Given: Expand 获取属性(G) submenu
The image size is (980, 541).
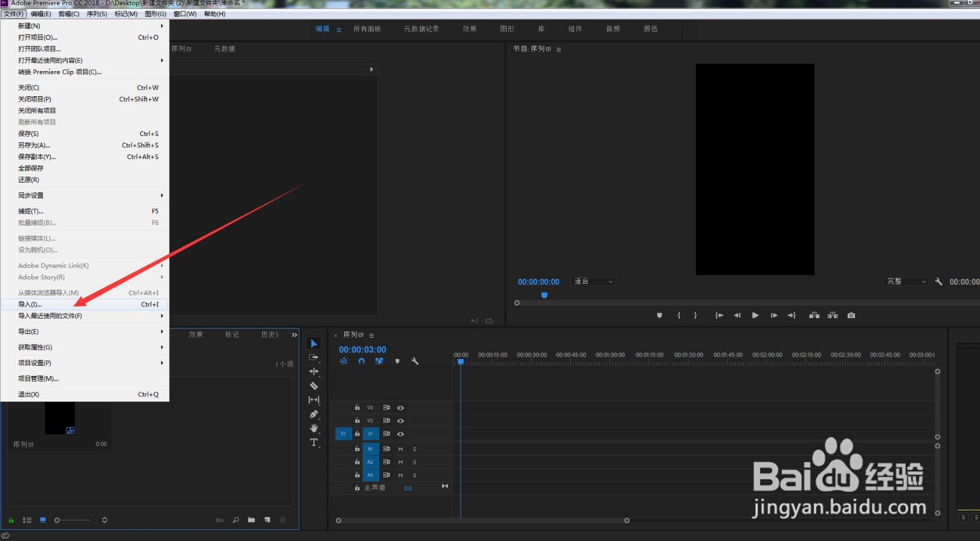Looking at the screenshot, I should point(85,347).
